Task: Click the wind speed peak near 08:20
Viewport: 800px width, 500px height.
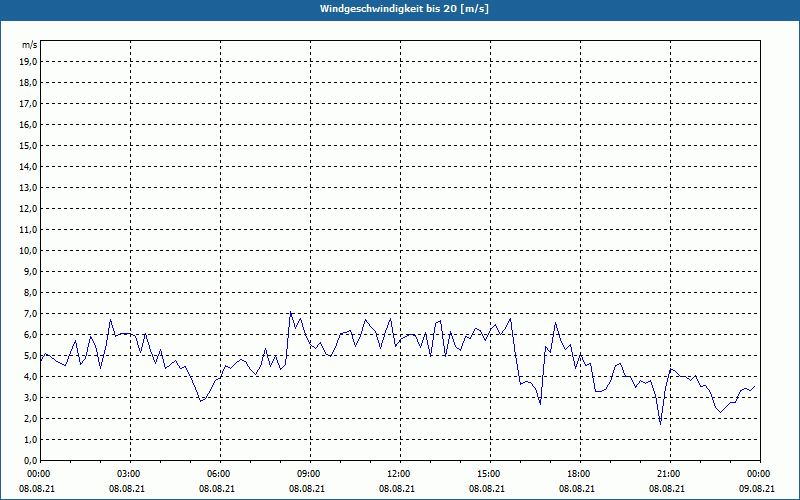Action: pos(290,312)
